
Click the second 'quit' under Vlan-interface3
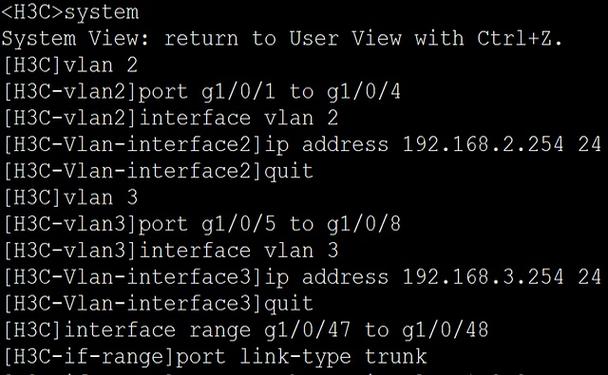288,304
